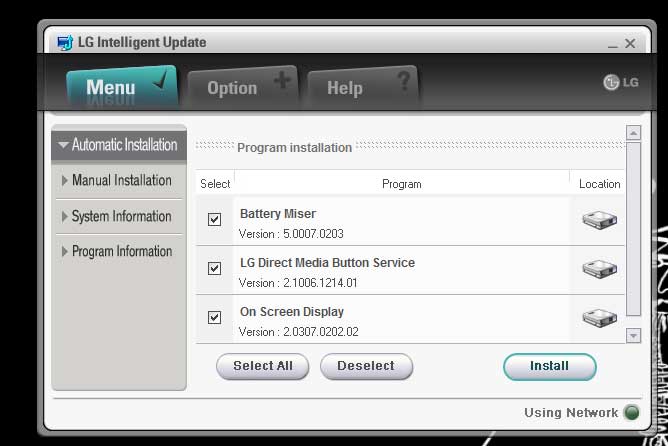Image resolution: width=668 pixels, height=446 pixels.
Task: Click the Battery Miser hard drive location icon
Action: [599, 220]
